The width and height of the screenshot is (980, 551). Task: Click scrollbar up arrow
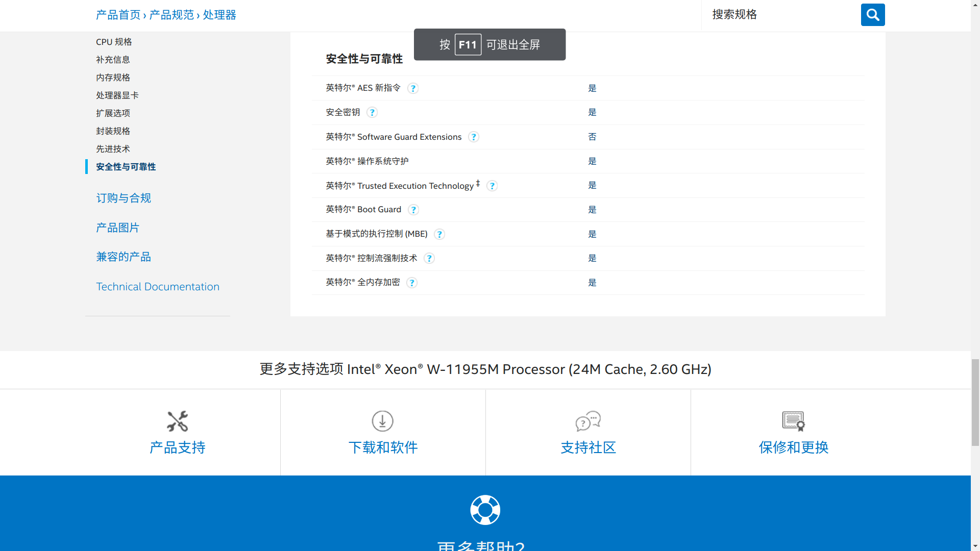975,5
